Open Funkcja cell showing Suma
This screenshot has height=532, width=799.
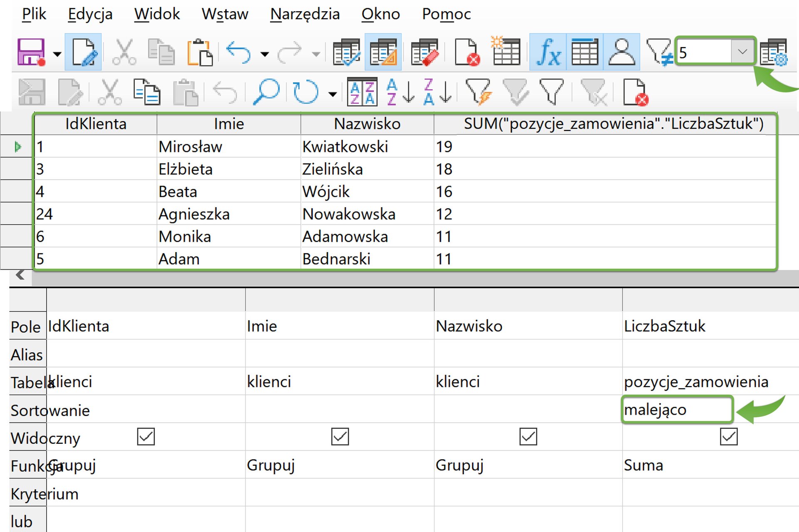click(x=710, y=465)
